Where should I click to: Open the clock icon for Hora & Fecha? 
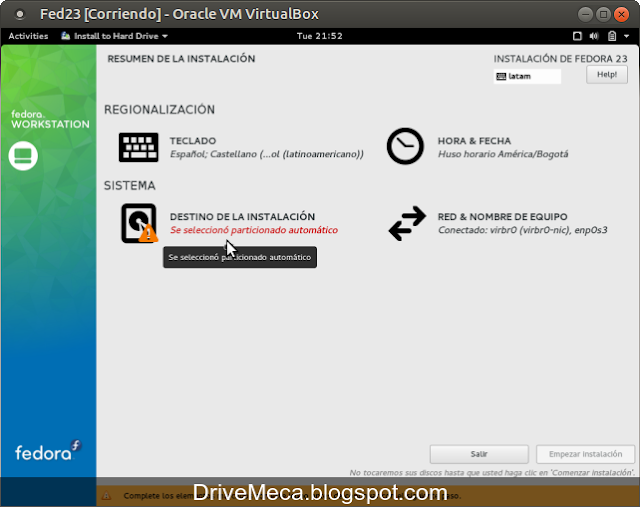coord(405,146)
